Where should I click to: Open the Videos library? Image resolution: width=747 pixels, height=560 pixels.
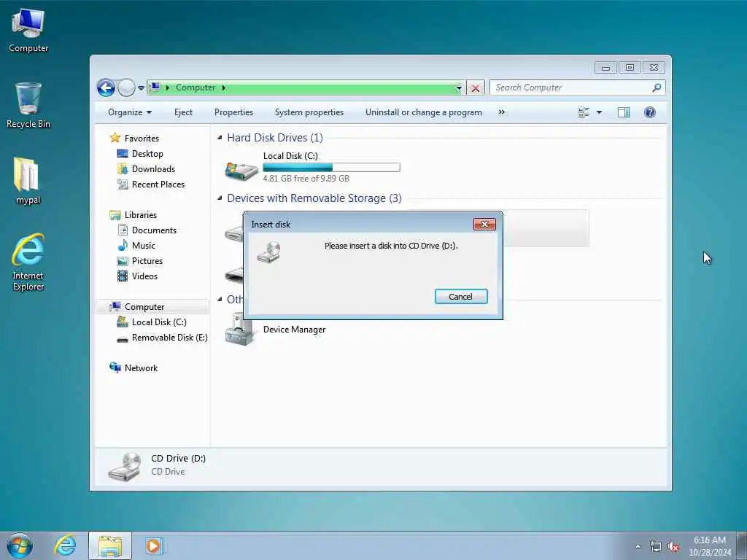144,276
